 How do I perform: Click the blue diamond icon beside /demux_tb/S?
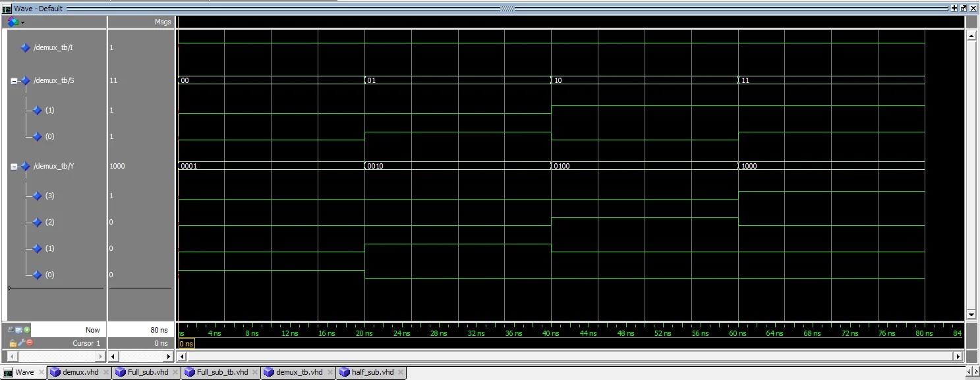(x=26, y=80)
